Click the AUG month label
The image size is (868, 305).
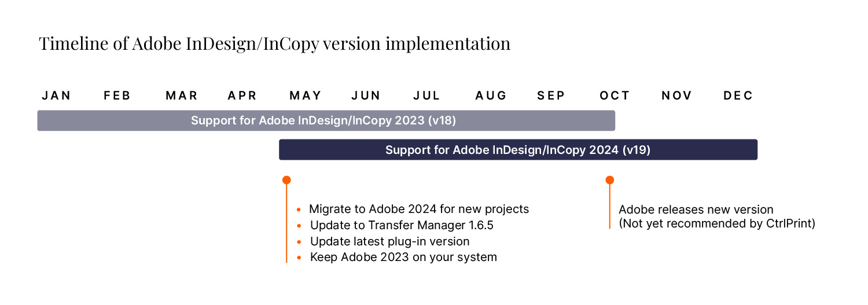(491, 95)
